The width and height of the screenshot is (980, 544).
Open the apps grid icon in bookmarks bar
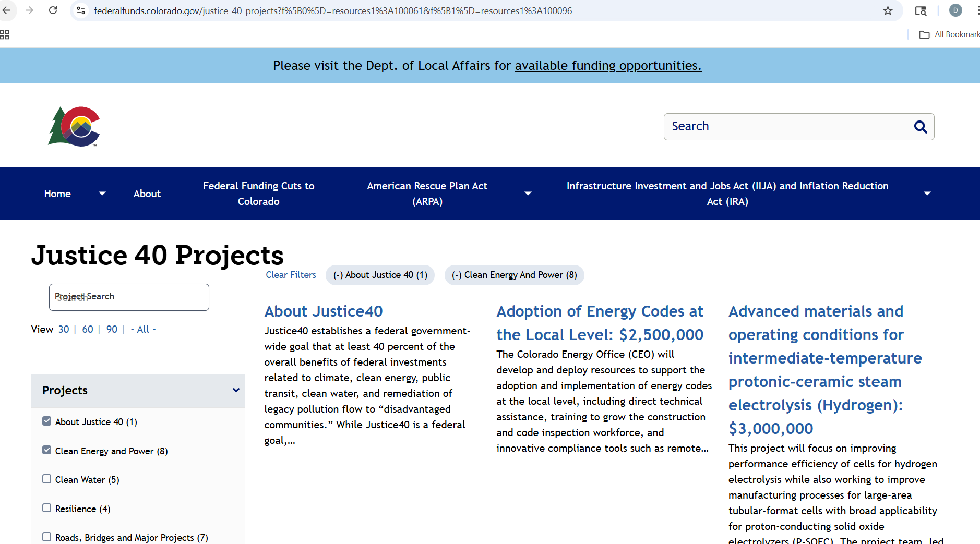click(x=5, y=34)
